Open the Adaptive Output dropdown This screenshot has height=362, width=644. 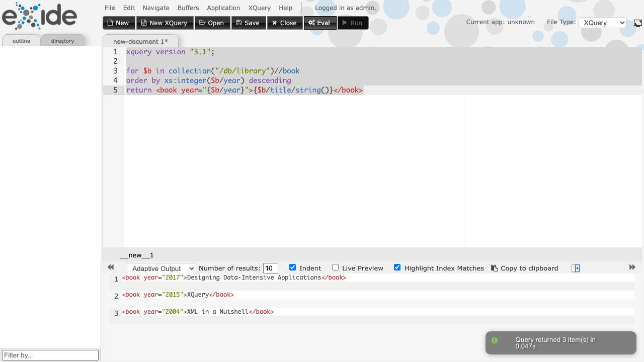tap(161, 268)
